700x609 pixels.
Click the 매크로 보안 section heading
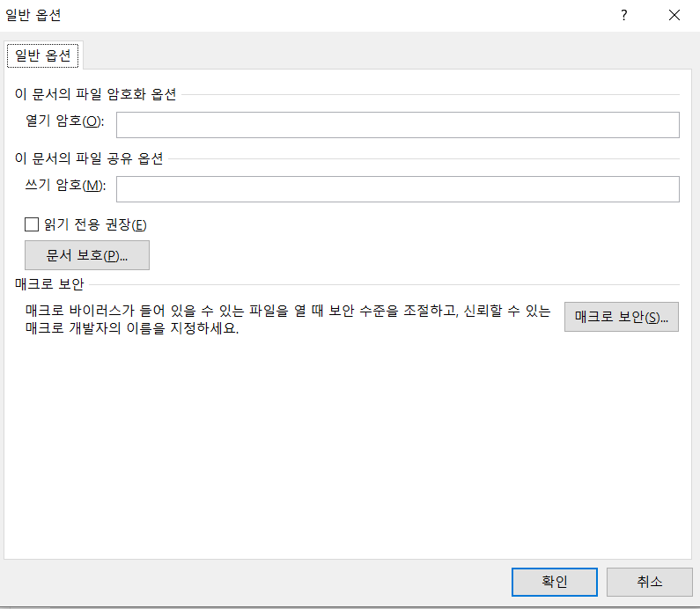pyautogui.click(x=49, y=284)
